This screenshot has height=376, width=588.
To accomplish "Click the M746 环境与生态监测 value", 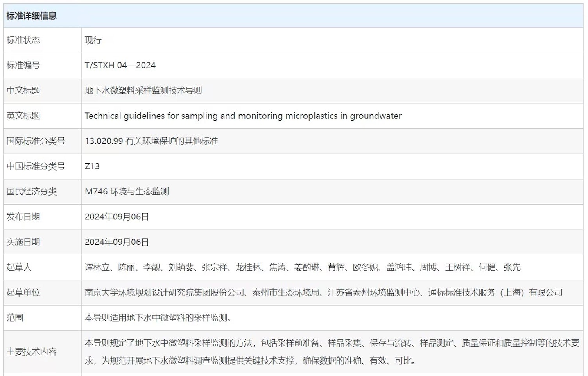I will pyautogui.click(x=127, y=192).
